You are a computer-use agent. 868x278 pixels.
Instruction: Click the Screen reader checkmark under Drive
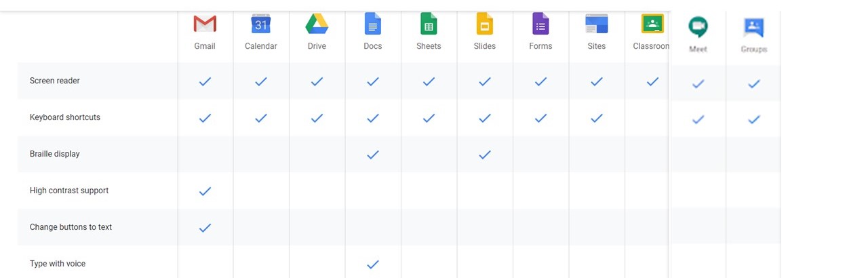317,81
